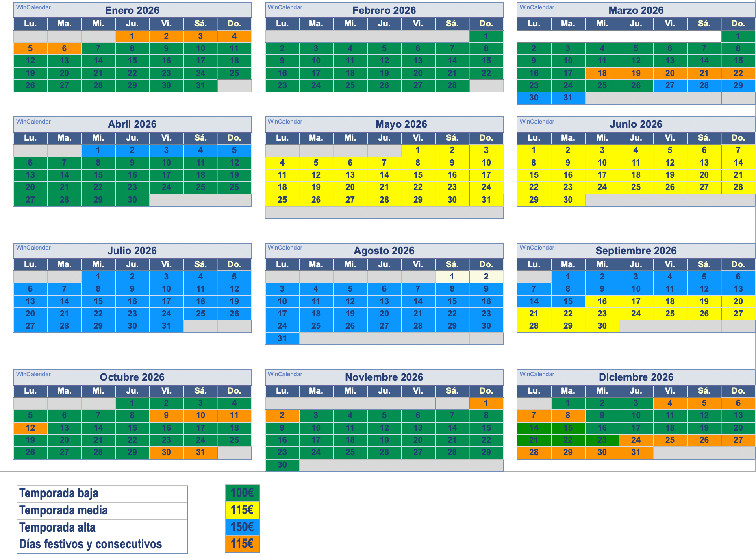Screen dimensions: 756x558
Task: Click the Días festivos y consecutivos label
Action: pos(90,544)
